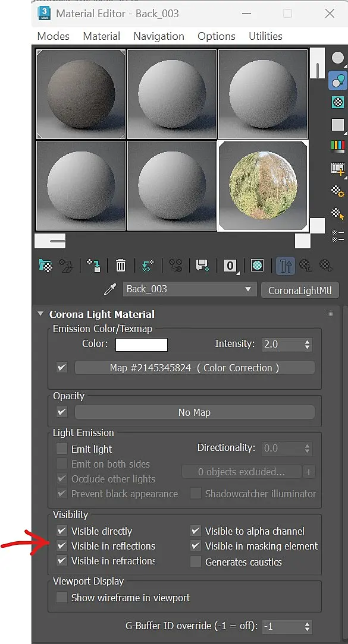This screenshot has width=348, height=644.
Task: Click the Put to Library save icon
Action: (x=202, y=266)
